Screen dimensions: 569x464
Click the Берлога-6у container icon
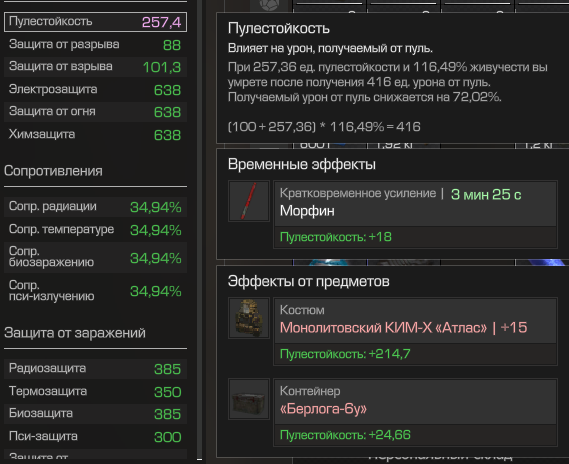pos(249,399)
